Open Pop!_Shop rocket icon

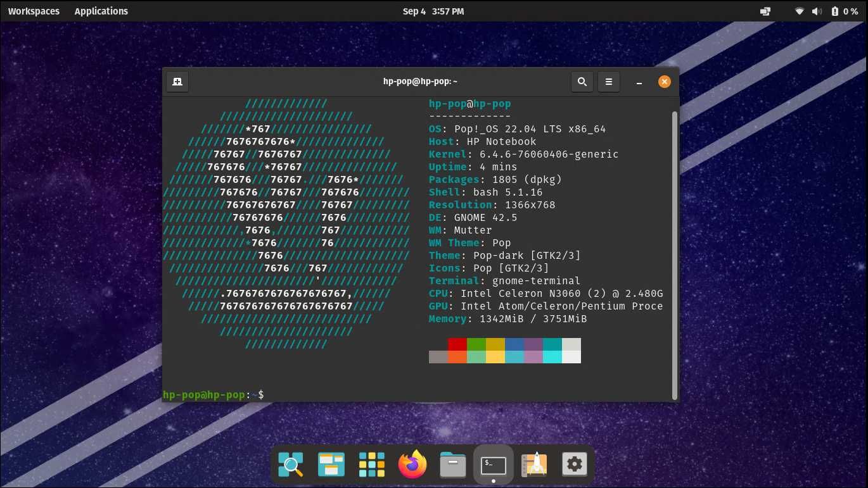[534, 465]
